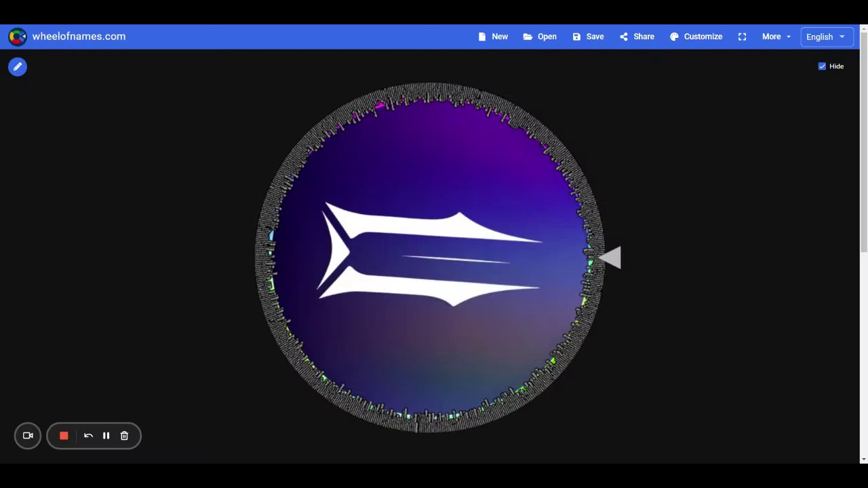Open the English language selector
The image size is (868, 488).
(x=826, y=37)
